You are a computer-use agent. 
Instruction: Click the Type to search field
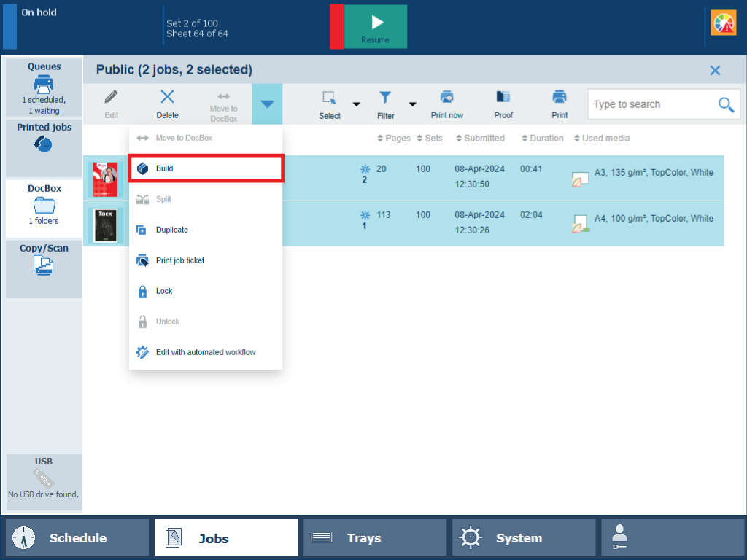(x=651, y=104)
